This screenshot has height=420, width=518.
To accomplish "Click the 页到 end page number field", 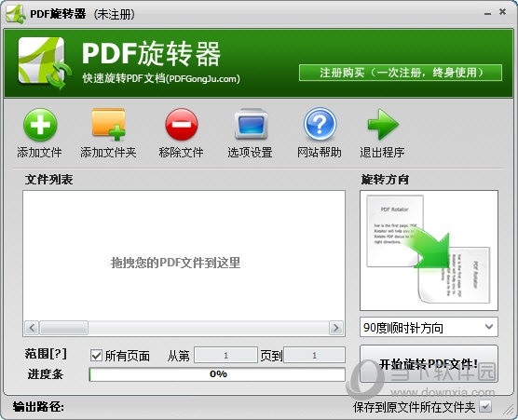I will [x=314, y=355].
